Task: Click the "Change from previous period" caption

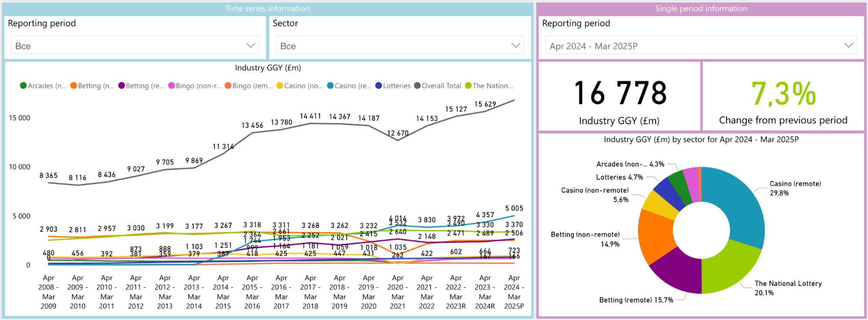Action: 783,120
